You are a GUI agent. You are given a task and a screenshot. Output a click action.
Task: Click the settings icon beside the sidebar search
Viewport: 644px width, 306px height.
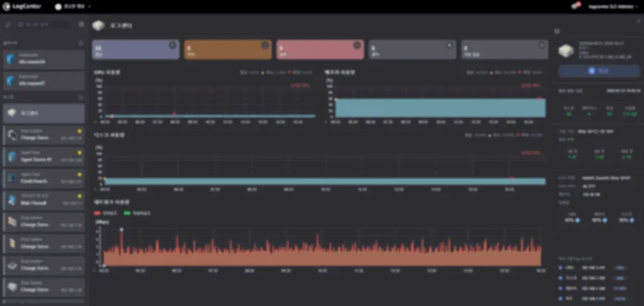pos(82,25)
